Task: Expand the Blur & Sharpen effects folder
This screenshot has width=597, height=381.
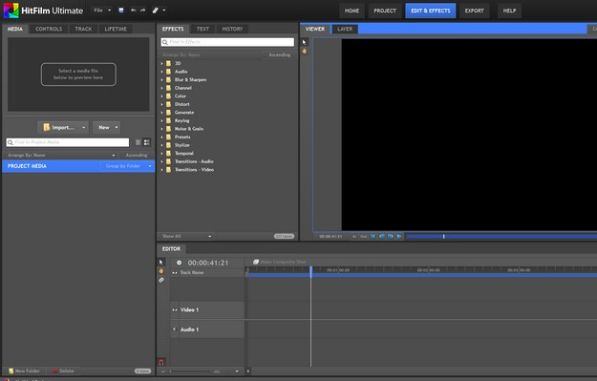Action: pos(162,80)
